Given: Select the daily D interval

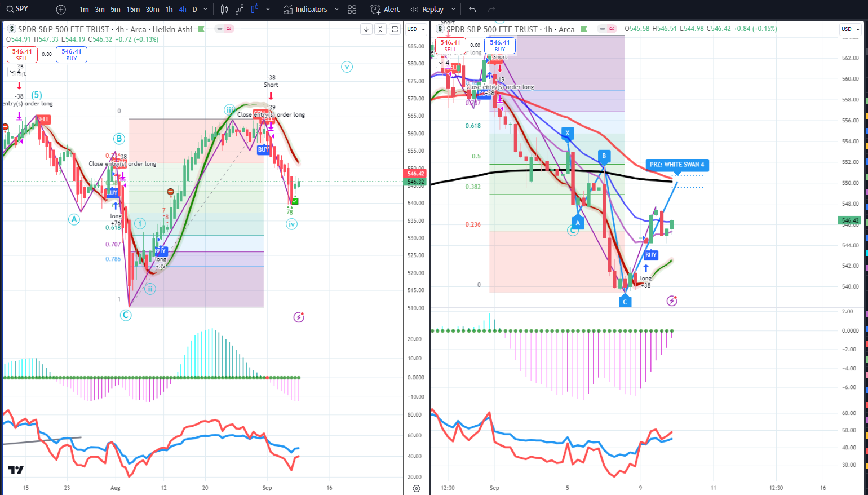Looking at the screenshot, I should [195, 10].
